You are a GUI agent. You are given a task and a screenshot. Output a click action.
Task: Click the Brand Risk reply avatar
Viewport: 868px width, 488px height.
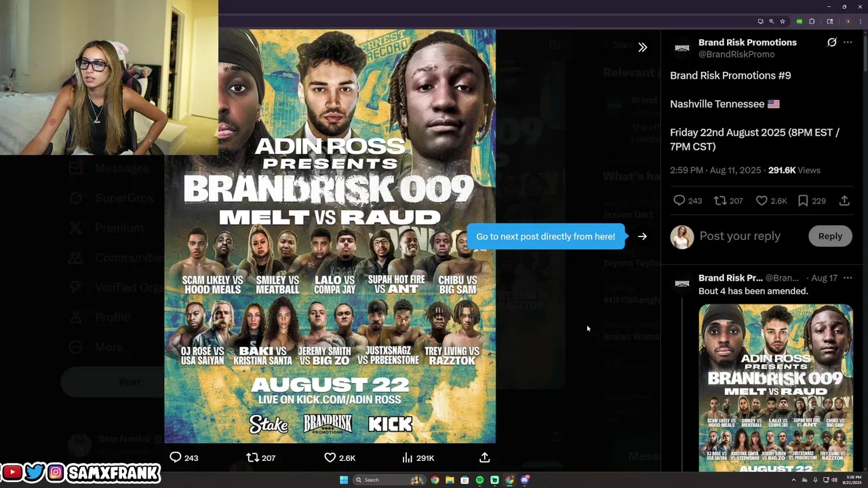pyautogui.click(x=682, y=283)
